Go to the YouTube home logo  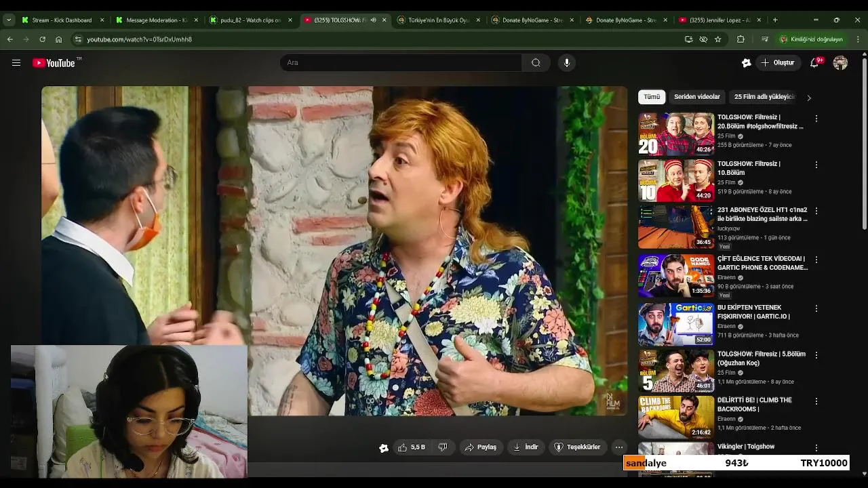coord(54,63)
